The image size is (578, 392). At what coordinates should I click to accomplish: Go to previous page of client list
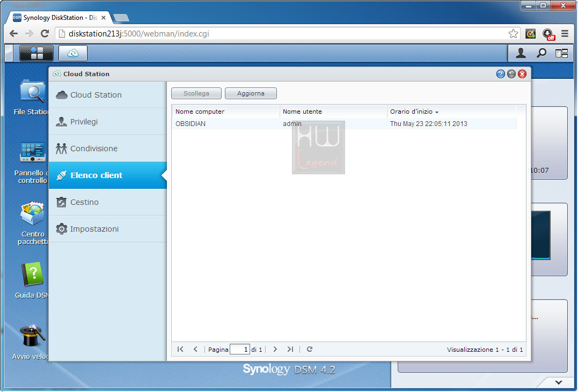195,349
